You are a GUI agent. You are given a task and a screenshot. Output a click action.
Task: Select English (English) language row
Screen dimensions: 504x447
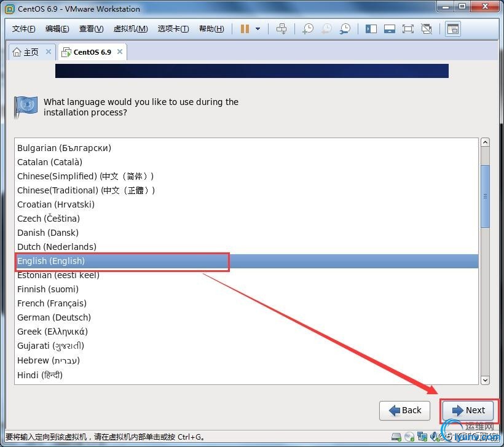246,261
